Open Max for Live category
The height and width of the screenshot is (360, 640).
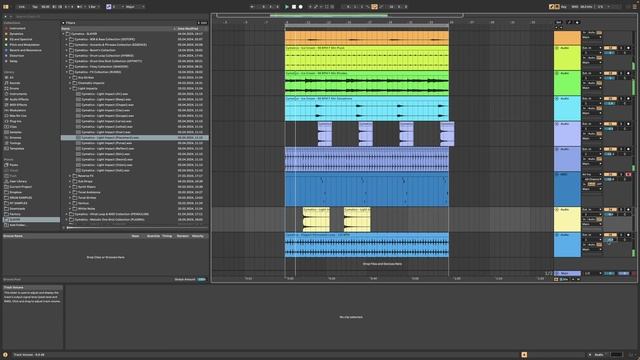(18, 116)
